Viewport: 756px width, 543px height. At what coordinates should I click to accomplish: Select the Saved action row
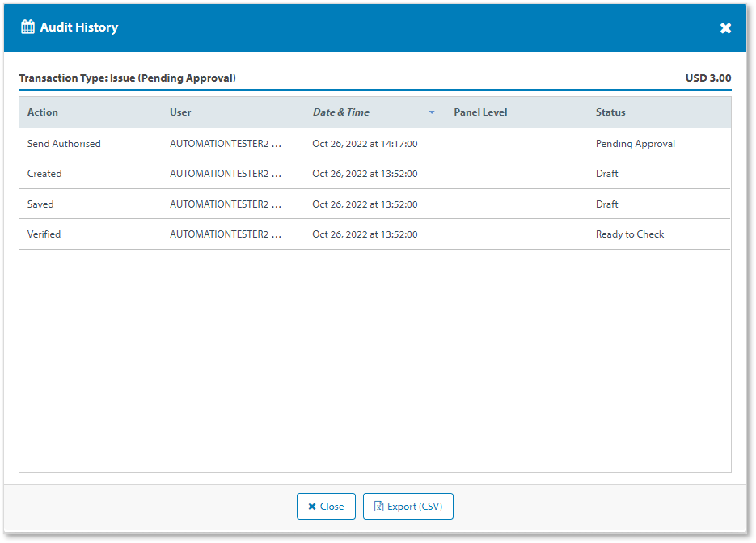click(x=40, y=204)
